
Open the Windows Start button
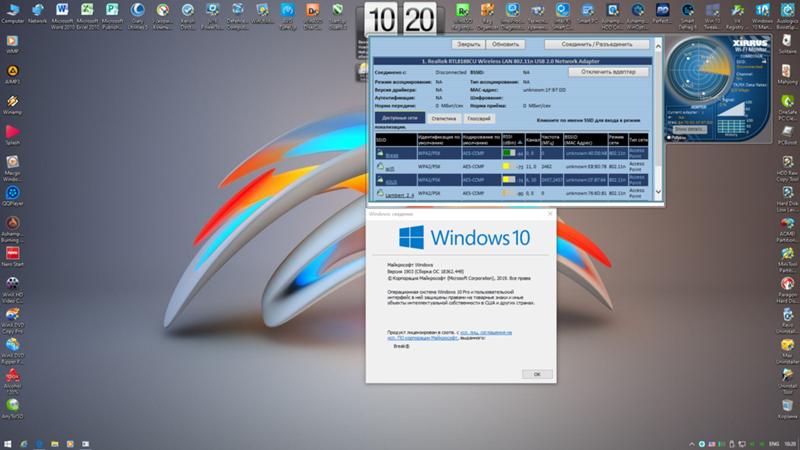pyautogui.click(x=8, y=444)
